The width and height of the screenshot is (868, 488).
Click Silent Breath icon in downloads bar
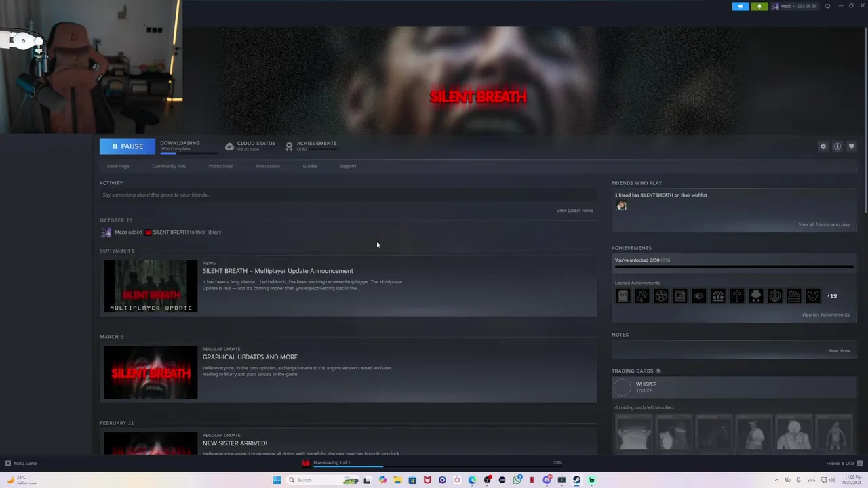click(x=306, y=463)
